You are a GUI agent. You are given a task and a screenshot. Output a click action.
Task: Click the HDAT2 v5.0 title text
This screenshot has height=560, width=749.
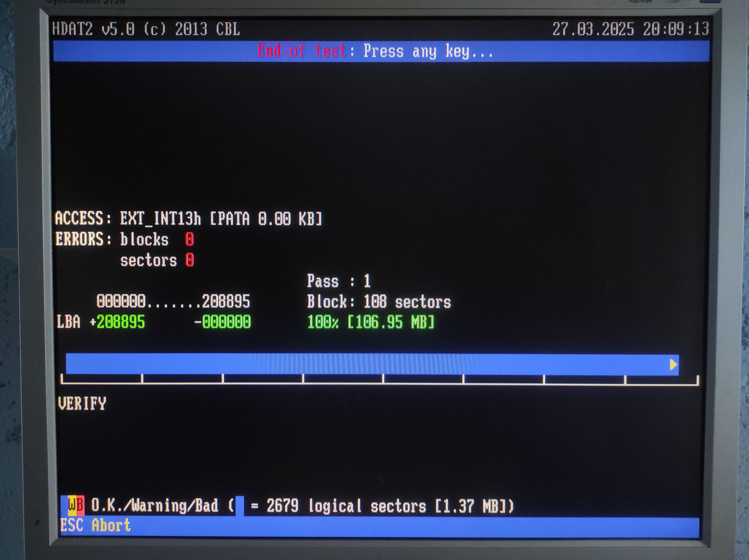[146, 29]
